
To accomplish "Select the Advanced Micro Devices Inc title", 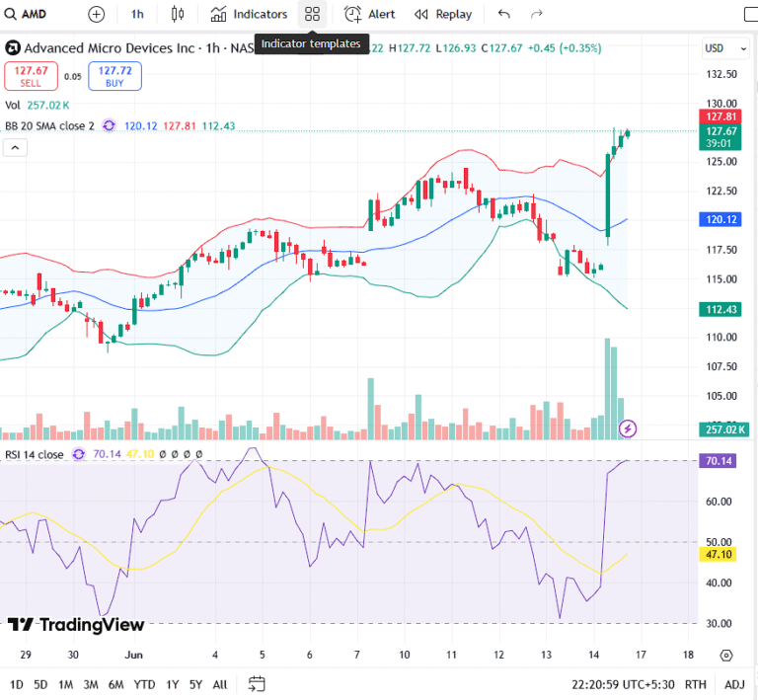I will click(110, 48).
